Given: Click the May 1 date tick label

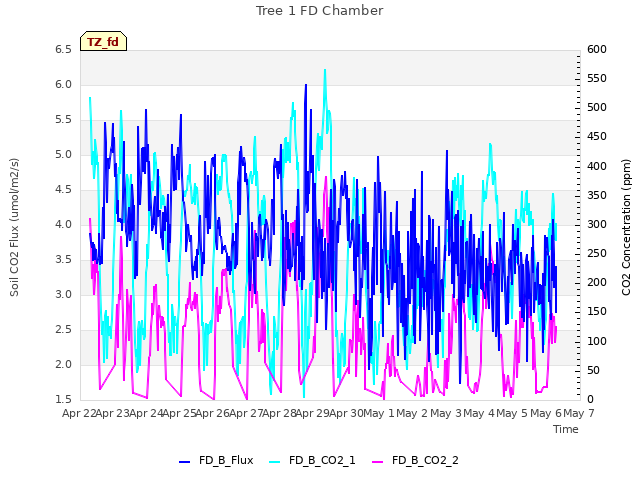Looking at the screenshot, I should pos(379,413).
